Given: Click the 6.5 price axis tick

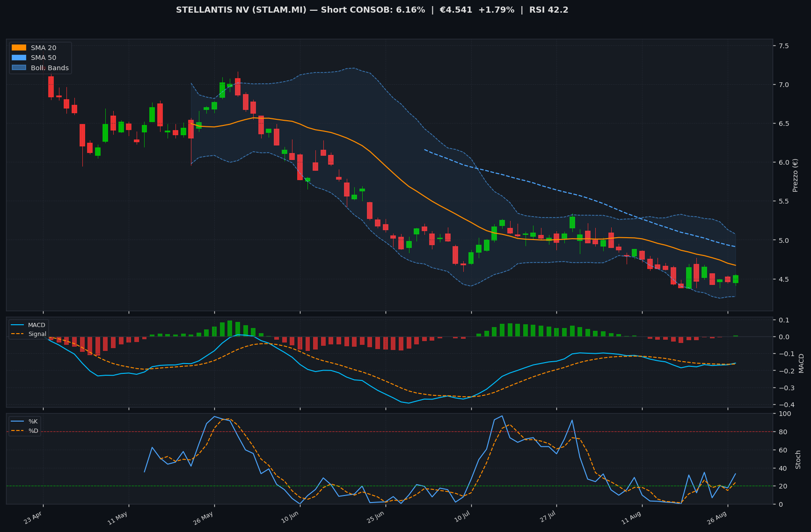Looking at the screenshot, I should (x=784, y=124).
